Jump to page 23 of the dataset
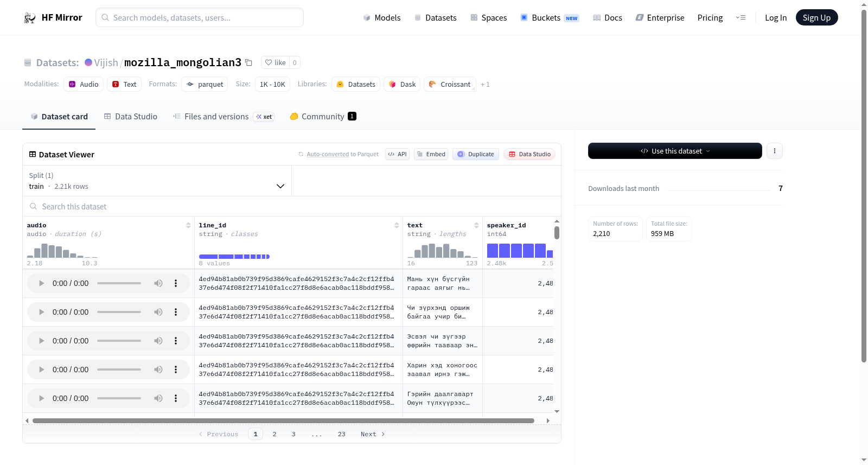Image resolution: width=868 pixels, height=465 pixels. pos(342,434)
